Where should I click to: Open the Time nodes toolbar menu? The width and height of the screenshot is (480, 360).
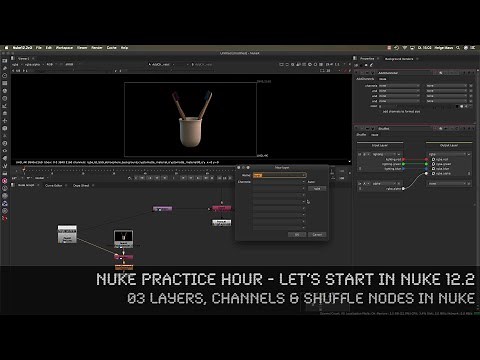coord(5,76)
